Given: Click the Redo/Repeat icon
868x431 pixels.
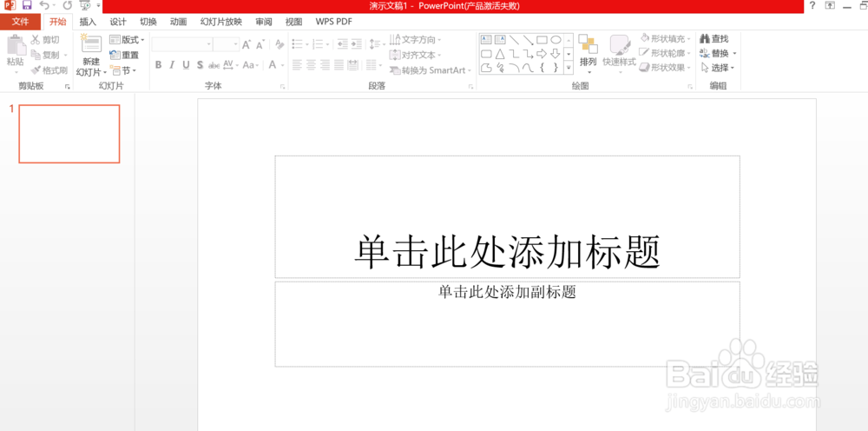Looking at the screenshot, I should point(67,5).
